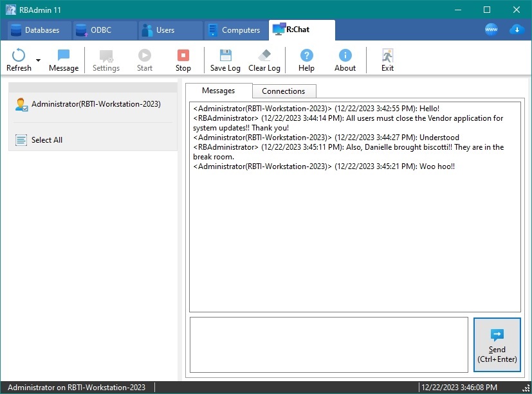Click the Vendor application system updates message
532x394 pixels.
click(x=348, y=123)
